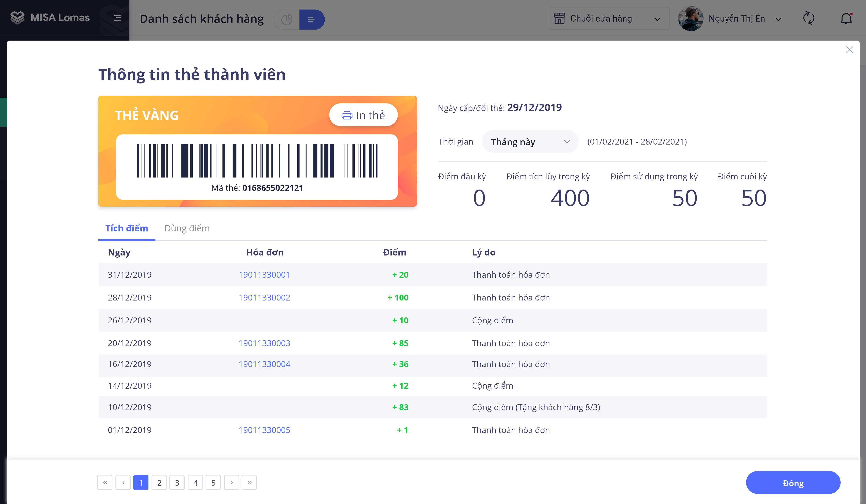This screenshot has height=504, width=866.
Task: Click the In thẻ print button
Action: (363, 115)
